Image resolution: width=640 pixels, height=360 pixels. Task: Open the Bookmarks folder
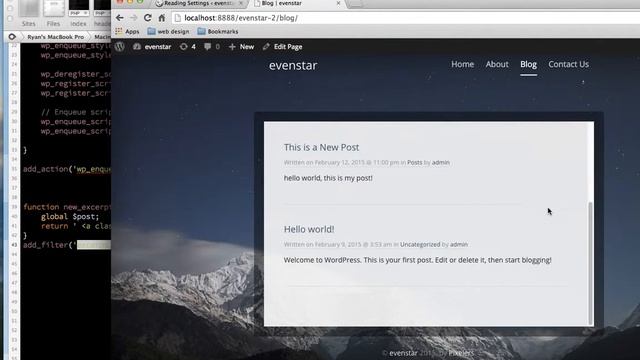pos(218,31)
